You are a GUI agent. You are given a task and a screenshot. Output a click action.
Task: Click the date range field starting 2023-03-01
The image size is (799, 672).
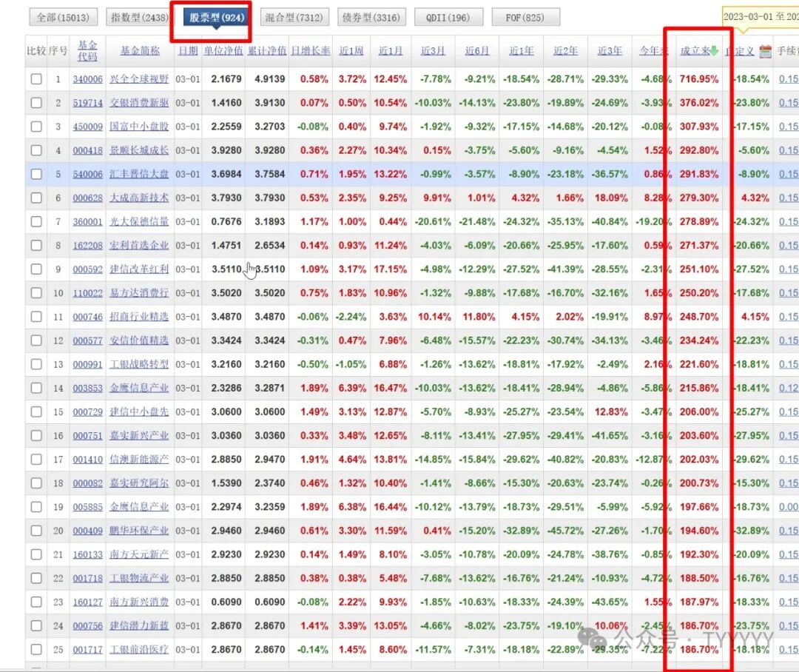761,17
